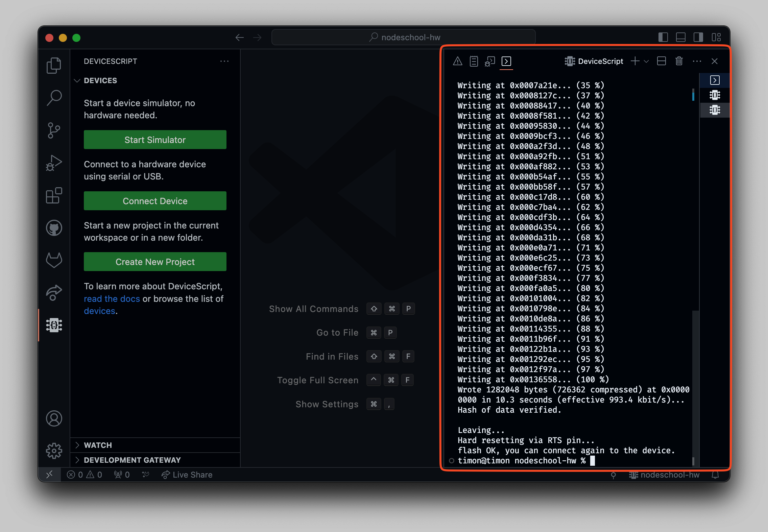768x532 pixels.
Task: Open the Run and Debug view
Action: pyautogui.click(x=54, y=163)
